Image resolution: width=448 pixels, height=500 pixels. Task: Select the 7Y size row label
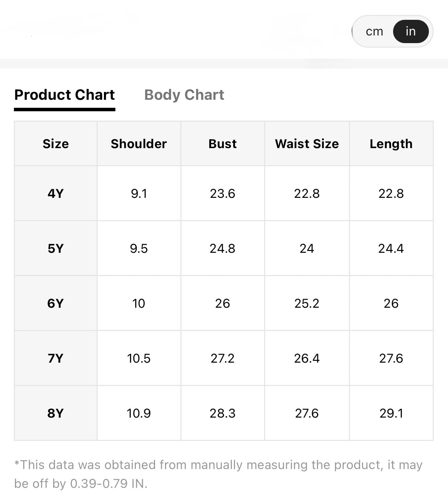56,358
